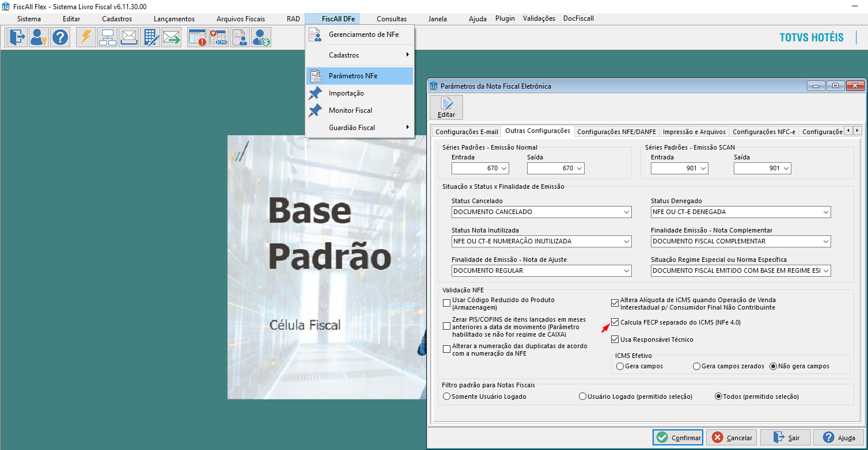
Task: Expand Cadastros submenu in FiscAll DFe menu
Action: [360, 55]
